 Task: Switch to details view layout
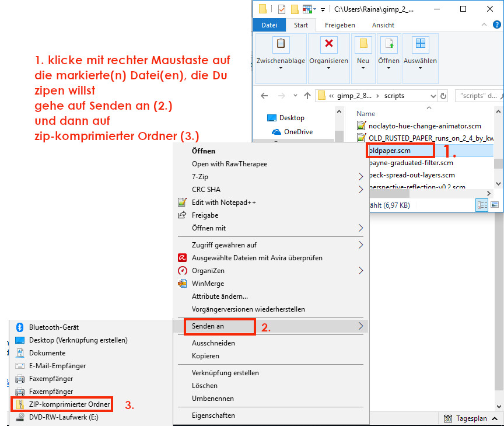[482, 205]
